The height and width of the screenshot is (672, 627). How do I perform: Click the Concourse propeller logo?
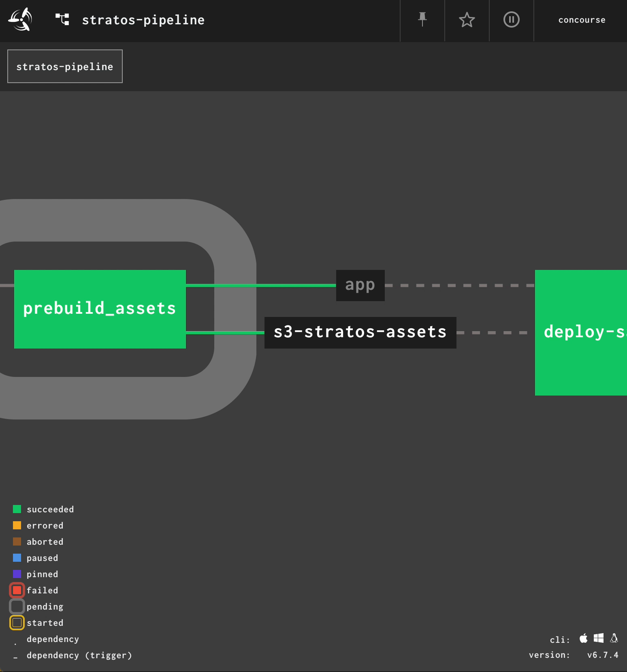20,19
